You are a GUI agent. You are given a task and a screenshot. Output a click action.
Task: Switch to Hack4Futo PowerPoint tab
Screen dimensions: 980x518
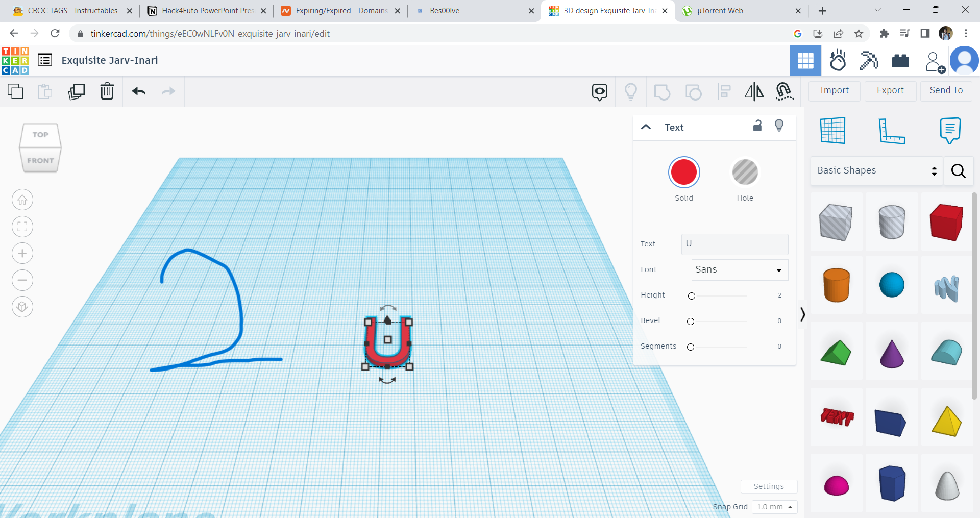point(207,11)
